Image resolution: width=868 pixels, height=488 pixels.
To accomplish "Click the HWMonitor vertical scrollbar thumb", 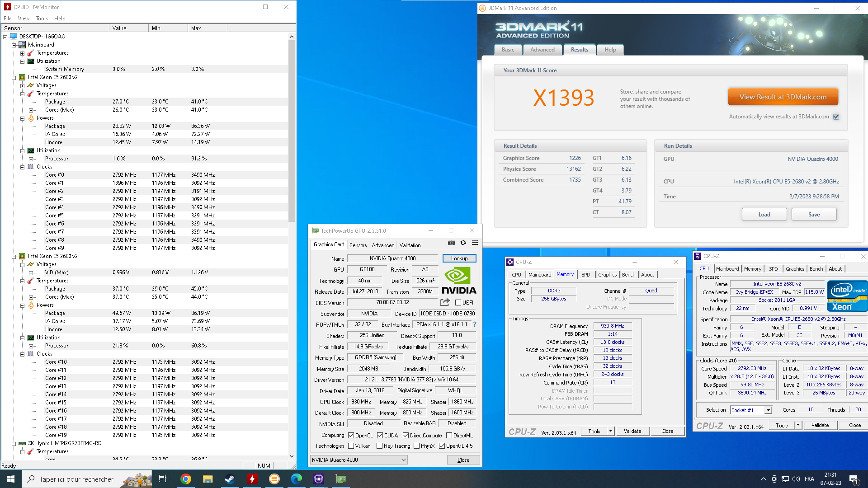I will 292,131.
